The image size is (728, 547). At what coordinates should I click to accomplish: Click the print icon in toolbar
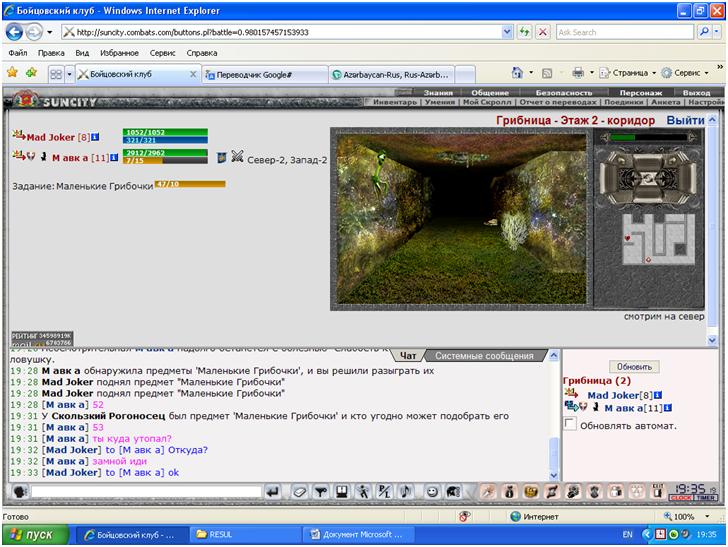tap(578, 72)
